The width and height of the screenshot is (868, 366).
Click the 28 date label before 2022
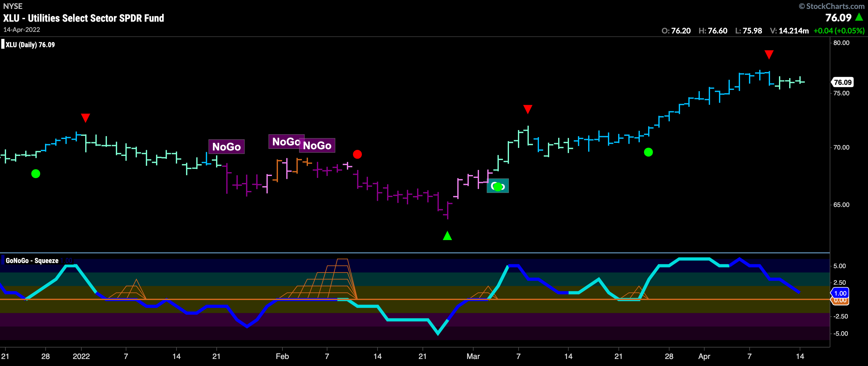(x=46, y=356)
